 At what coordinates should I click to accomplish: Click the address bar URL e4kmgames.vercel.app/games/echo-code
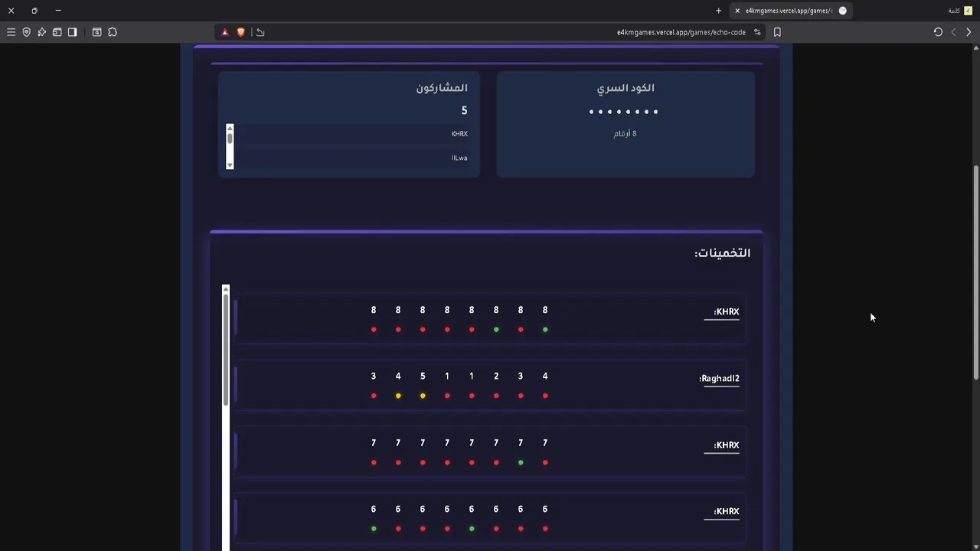[681, 32]
